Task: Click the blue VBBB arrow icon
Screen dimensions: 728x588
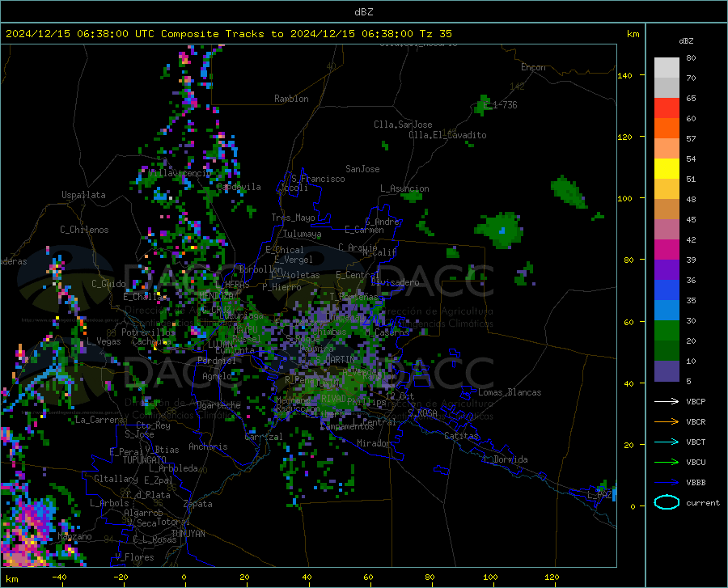Action: [x=667, y=482]
